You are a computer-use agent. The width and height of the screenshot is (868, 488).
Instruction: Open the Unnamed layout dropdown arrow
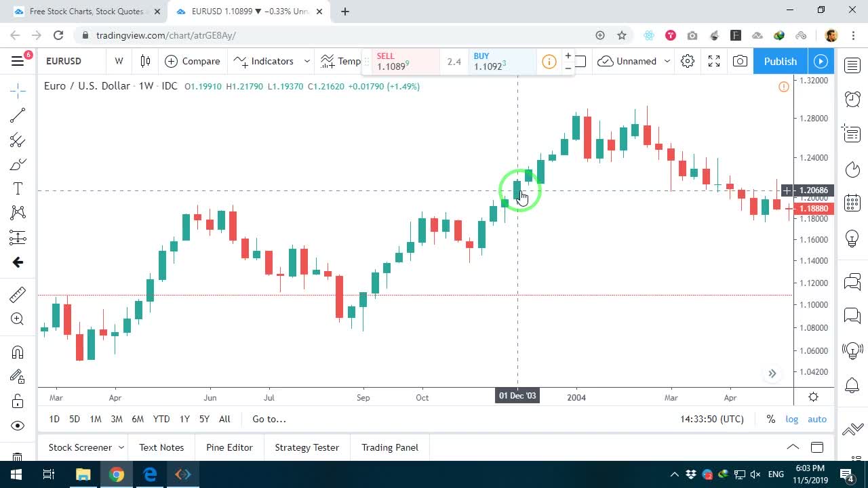coord(667,61)
